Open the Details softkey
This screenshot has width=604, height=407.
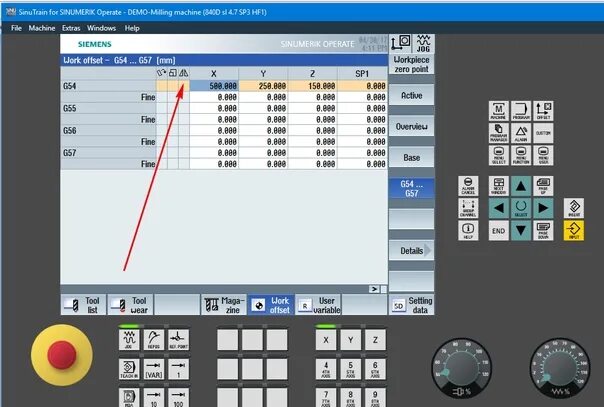point(411,251)
